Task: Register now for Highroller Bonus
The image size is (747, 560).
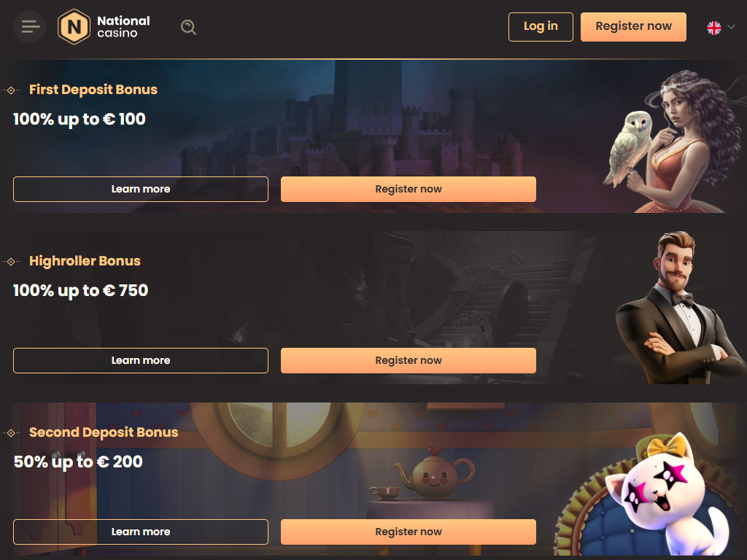Action: tap(409, 360)
